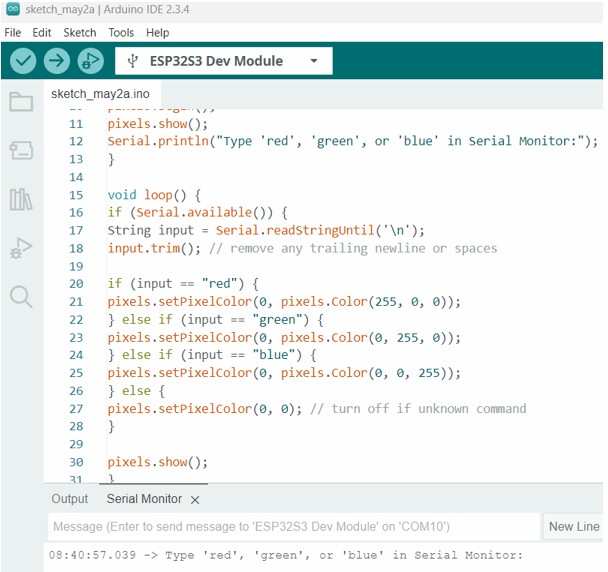Click the 'if (Serial.available()) {' line

pyautogui.click(x=198, y=213)
